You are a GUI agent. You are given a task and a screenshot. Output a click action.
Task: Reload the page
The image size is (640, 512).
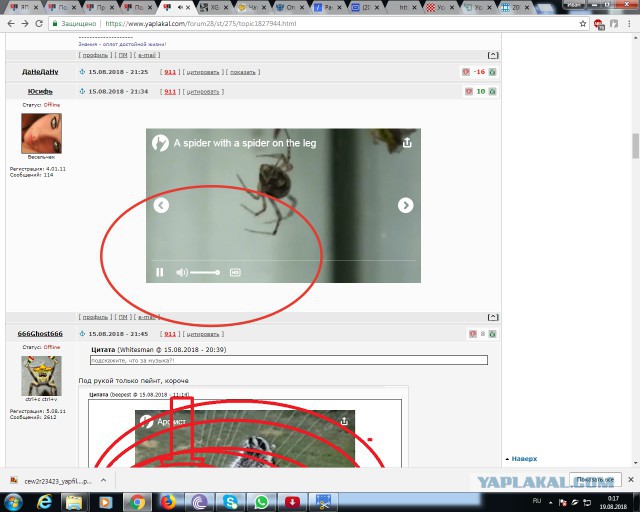click(39, 24)
